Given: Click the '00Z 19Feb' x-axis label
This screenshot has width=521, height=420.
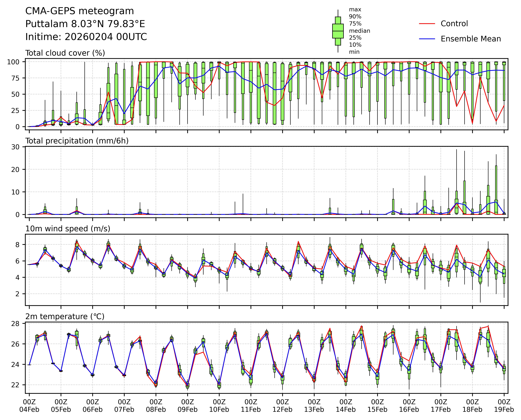Looking at the screenshot, I should (x=504, y=406).
